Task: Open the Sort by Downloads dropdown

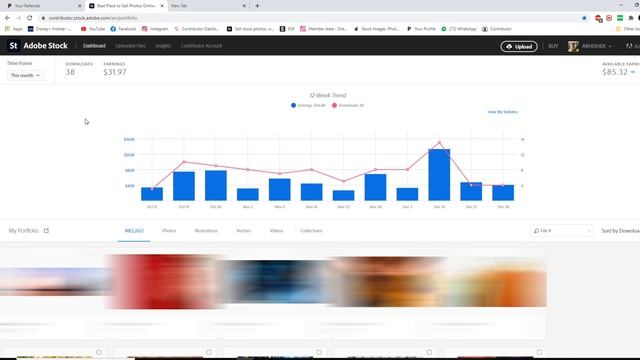Action: (620, 231)
